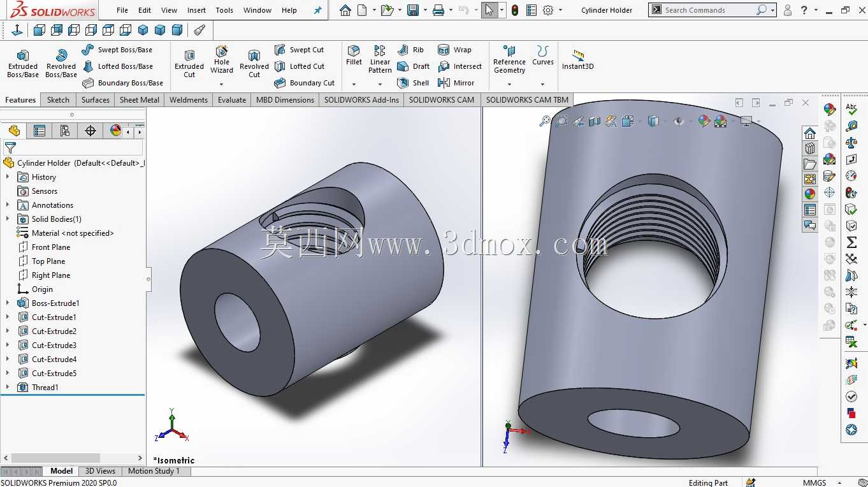Open the Appearances task pane tab
Screen dimensions: 868x487
pos(810,194)
